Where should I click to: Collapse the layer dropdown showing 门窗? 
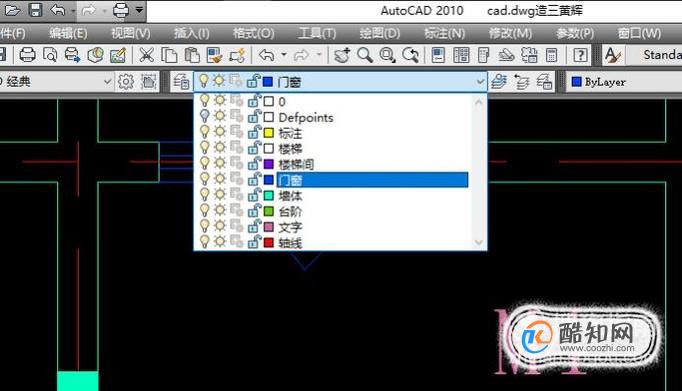tap(480, 81)
